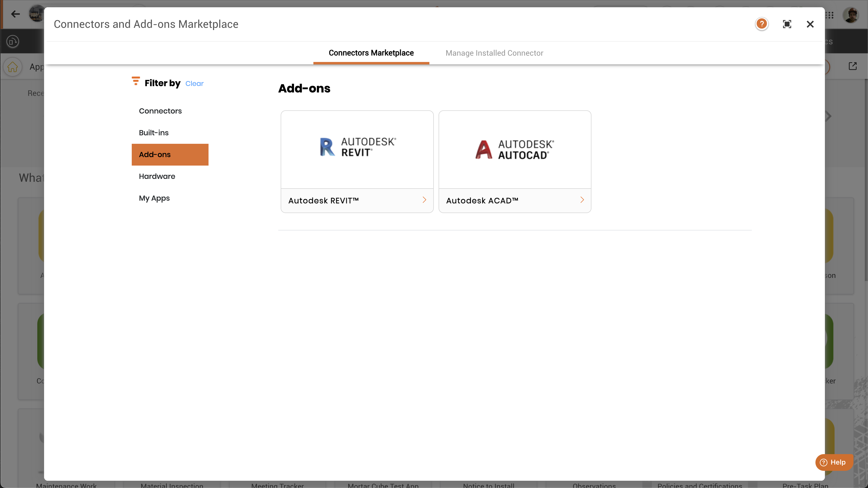This screenshot has height=488, width=868.
Task: Switch to Manage Installed Connector tab
Action: point(494,53)
